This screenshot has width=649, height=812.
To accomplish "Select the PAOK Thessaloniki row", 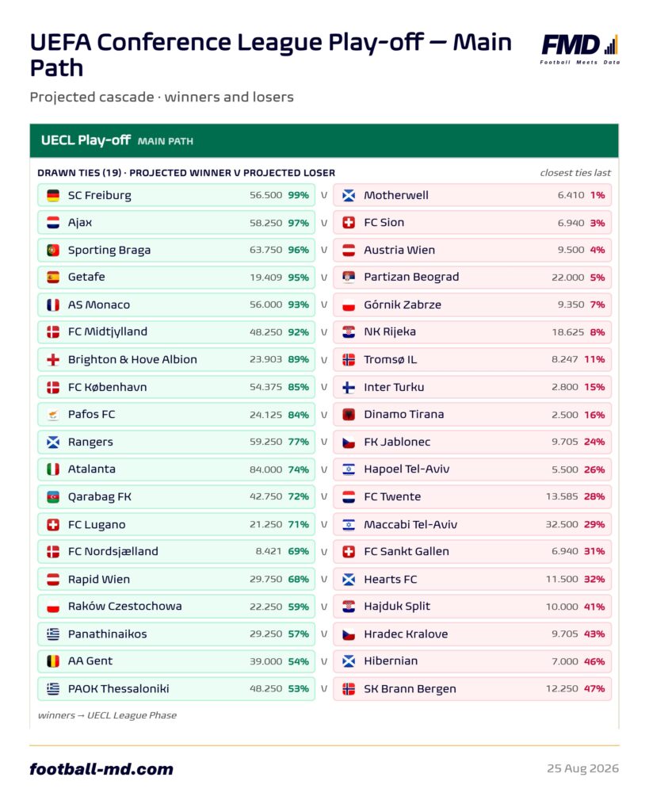I will 176,689.
